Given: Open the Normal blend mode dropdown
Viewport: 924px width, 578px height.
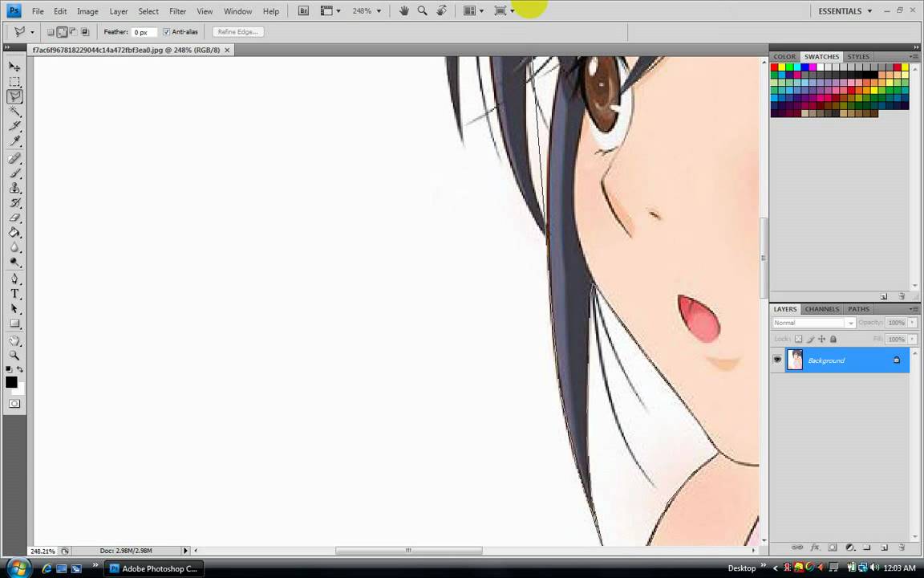Looking at the screenshot, I should click(813, 323).
